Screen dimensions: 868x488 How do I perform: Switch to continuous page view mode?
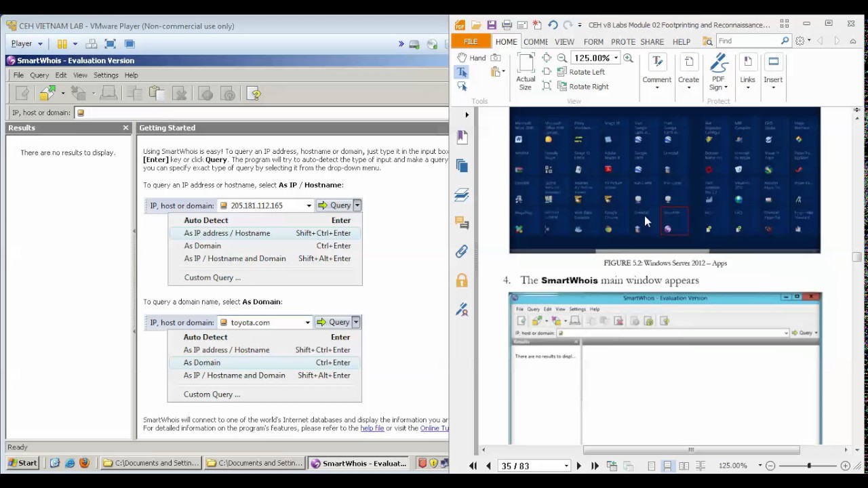tap(667, 466)
